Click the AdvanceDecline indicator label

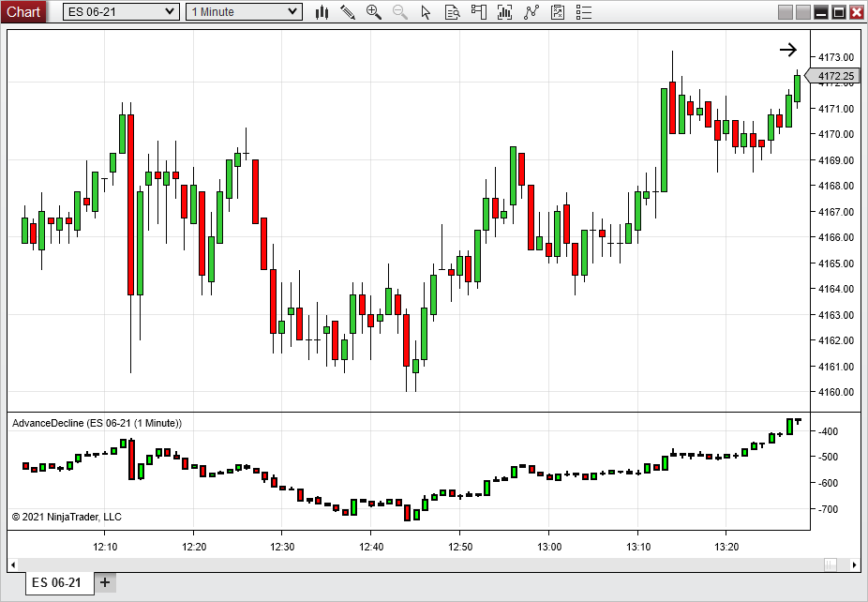tap(97, 423)
